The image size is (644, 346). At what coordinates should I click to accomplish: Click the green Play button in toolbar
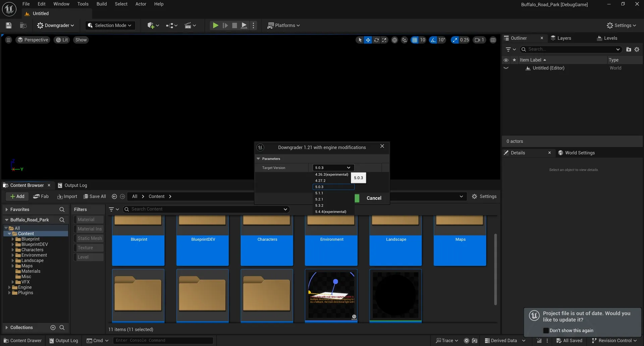tap(215, 25)
